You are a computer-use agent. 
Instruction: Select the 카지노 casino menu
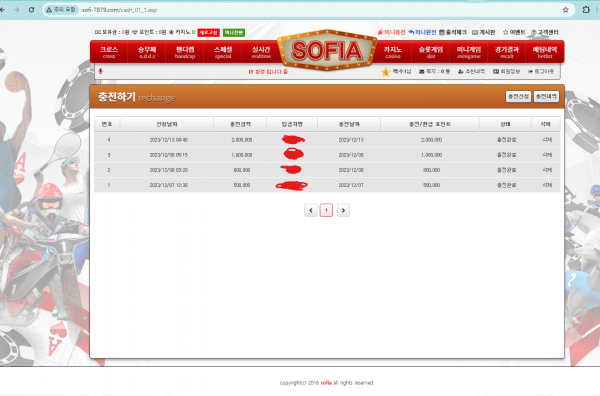pyautogui.click(x=393, y=52)
